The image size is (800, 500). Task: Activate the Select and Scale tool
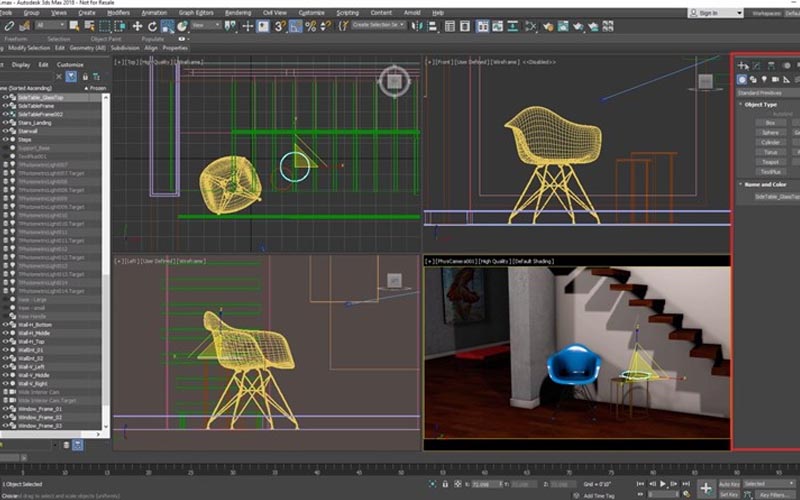(167, 26)
